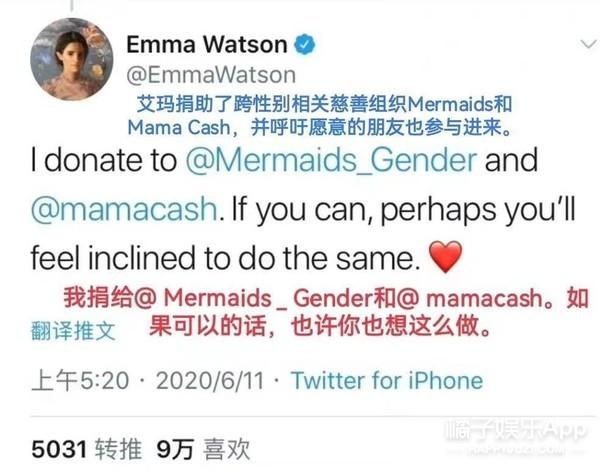
Task: Click the blue Chinese summary caption
Action: pyautogui.click(x=320, y=116)
